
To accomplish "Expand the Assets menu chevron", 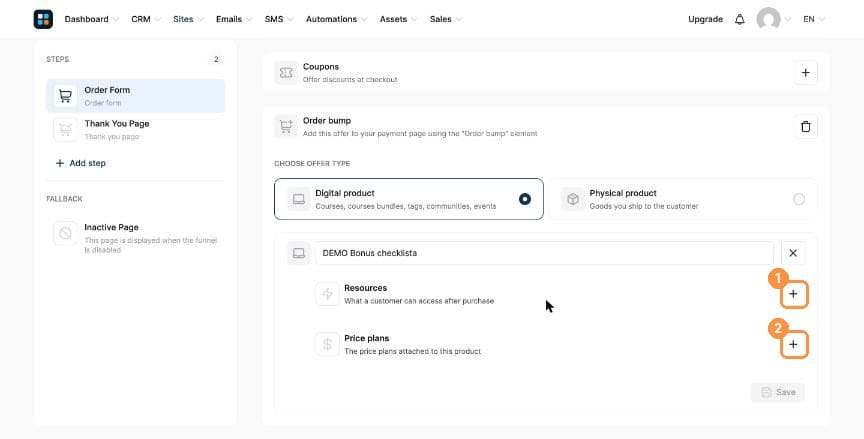I will 414,20.
